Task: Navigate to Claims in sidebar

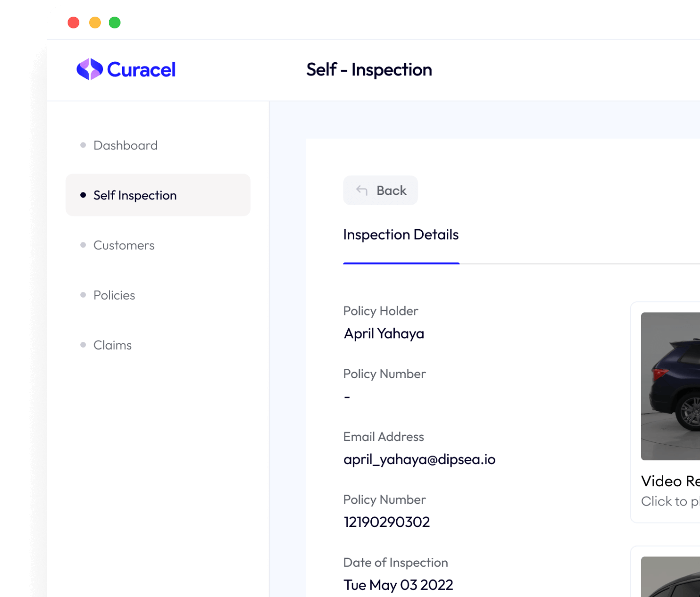Action: coord(113,345)
